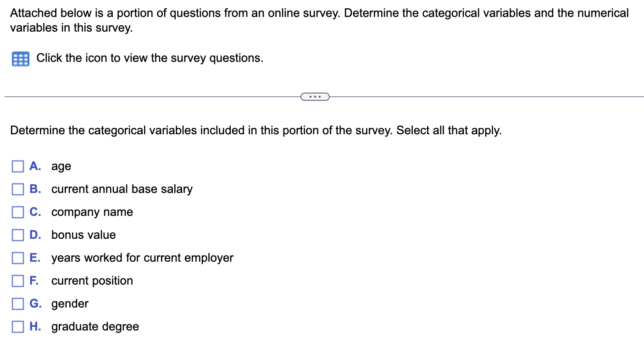Check option H graduate degree
The width and height of the screenshot is (644, 352).
(x=17, y=326)
